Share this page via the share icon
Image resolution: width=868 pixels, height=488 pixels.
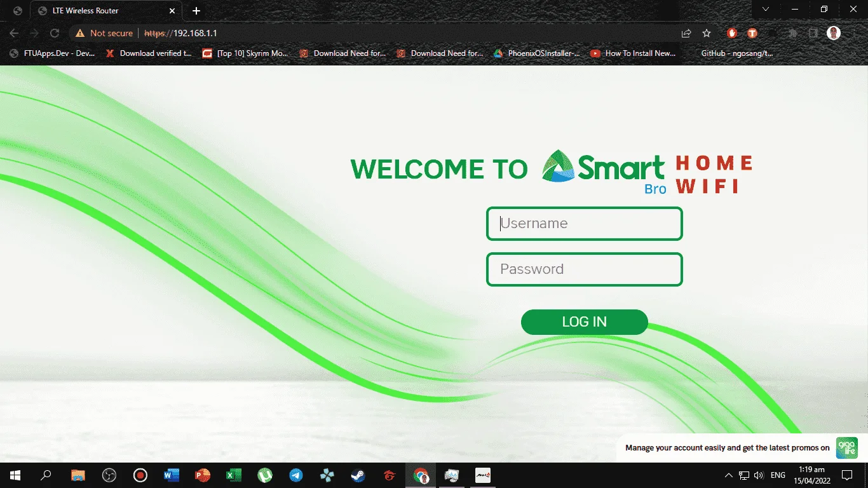[x=686, y=33]
